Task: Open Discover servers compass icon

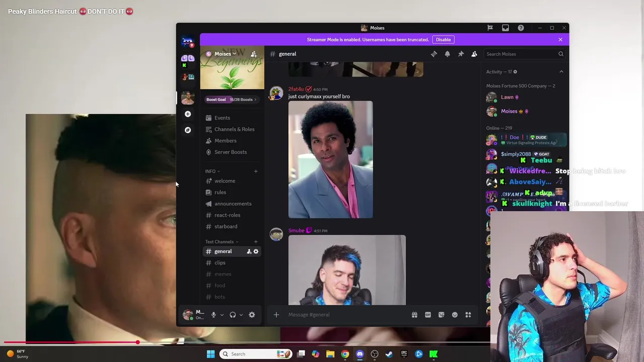Action: 188,130
